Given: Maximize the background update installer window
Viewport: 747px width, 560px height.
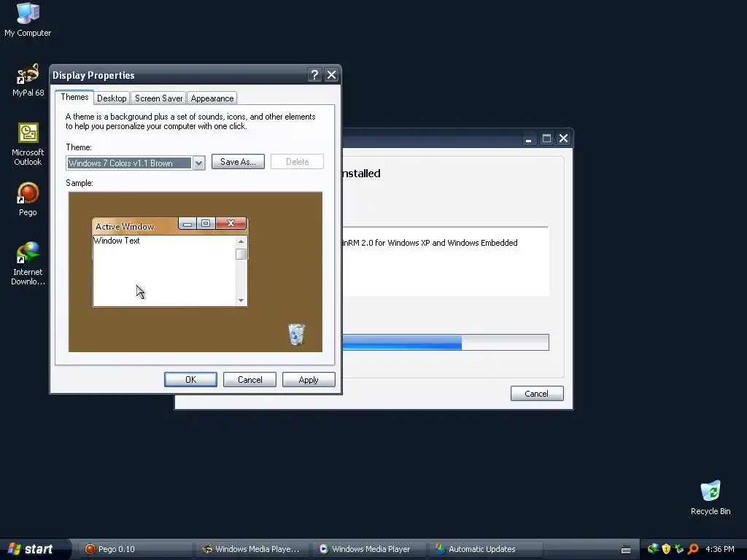Looking at the screenshot, I should click(546, 139).
